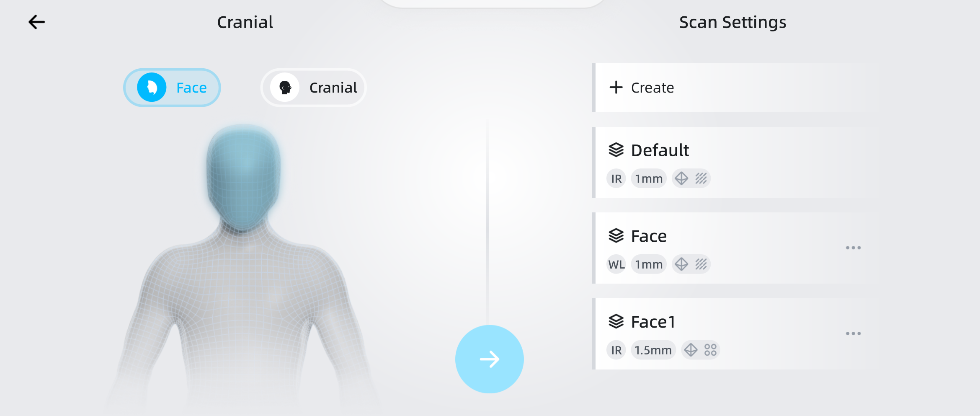Click the layers icon next to Face1
The width and height of the screenshot is (980, 416).
point(616,321)
